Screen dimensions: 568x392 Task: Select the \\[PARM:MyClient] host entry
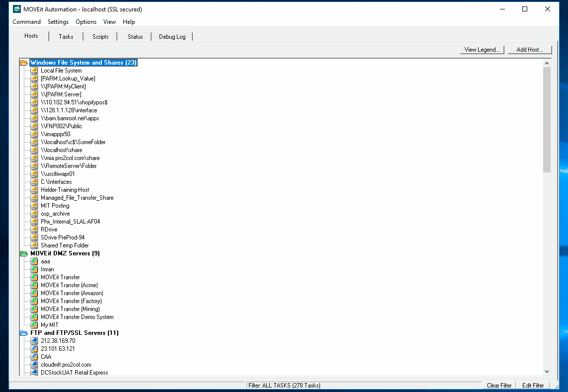[x=63, y=86]
